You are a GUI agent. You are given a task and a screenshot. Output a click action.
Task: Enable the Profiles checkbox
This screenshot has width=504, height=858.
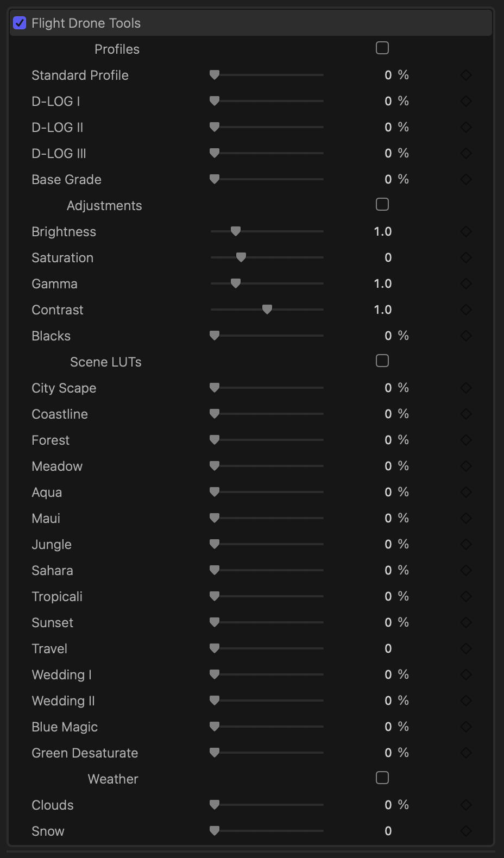click(382, 48)
